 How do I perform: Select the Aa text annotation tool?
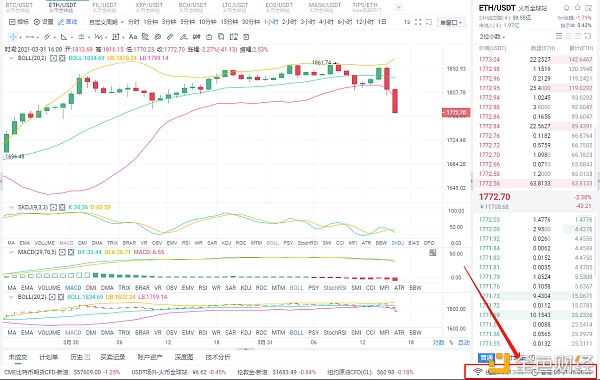coord(133,37)
